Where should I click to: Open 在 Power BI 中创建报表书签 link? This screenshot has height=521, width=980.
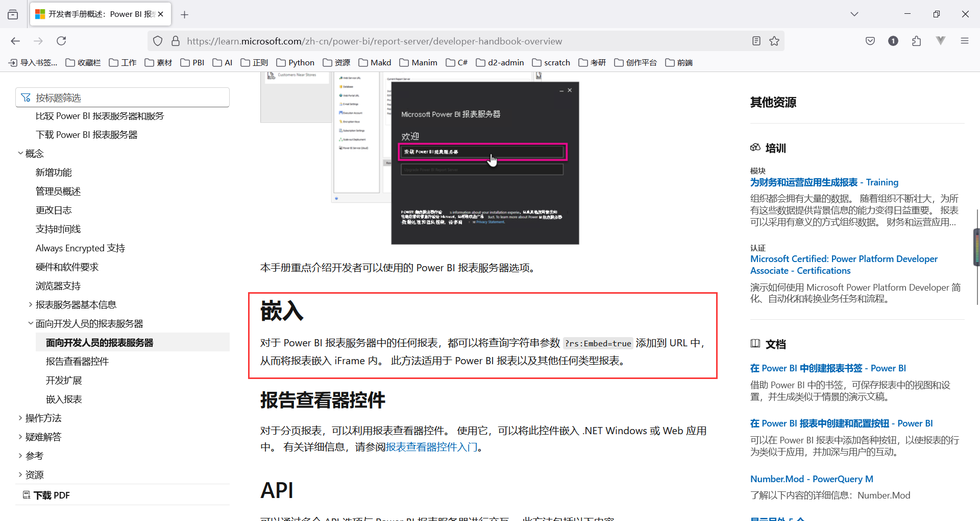828,368
